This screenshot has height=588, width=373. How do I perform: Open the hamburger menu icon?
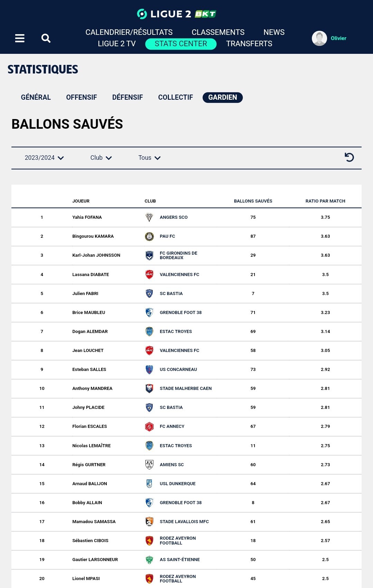click(20, 38)
